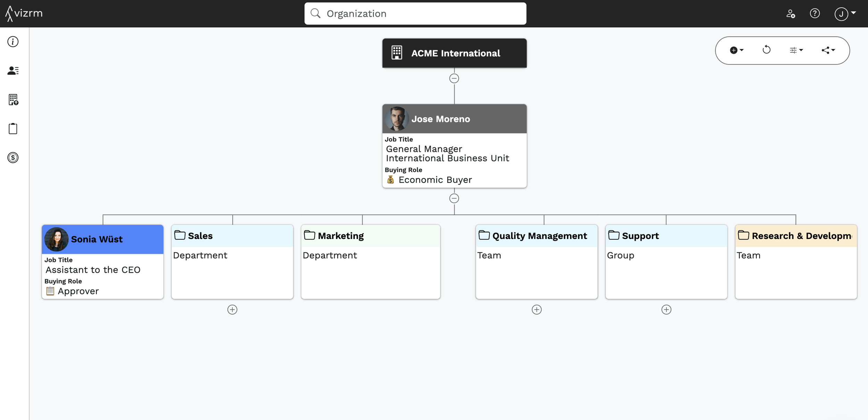Open the contacts list sidebar icon
The image size is (868, 420).
click(x=13, y=71)
